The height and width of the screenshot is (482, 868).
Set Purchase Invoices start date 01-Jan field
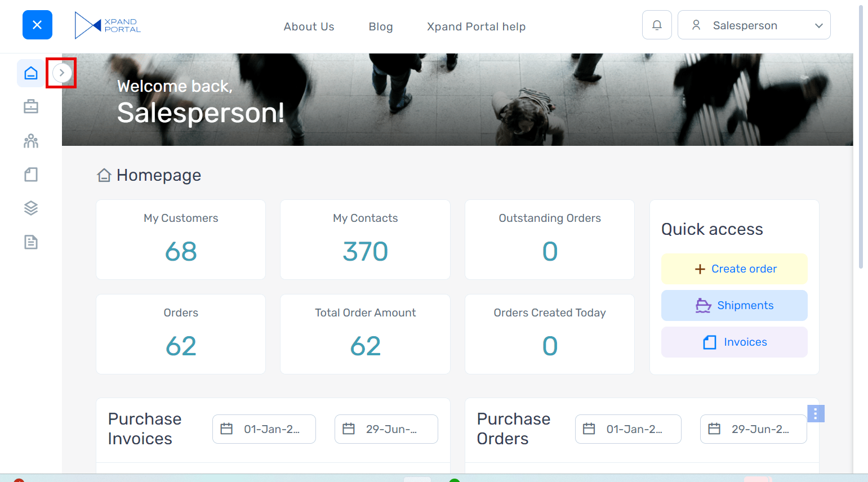[x=264, y=429]
